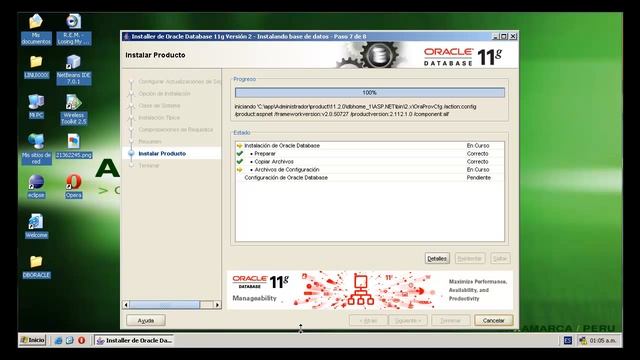Click Archivos de Configuración row text
The image size is (640, 360).
coord(287,169)
